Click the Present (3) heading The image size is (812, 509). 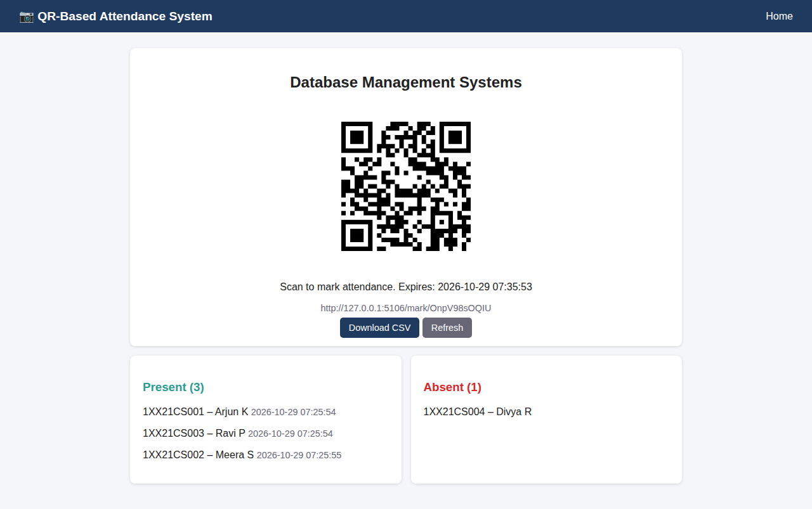[173, 387]
